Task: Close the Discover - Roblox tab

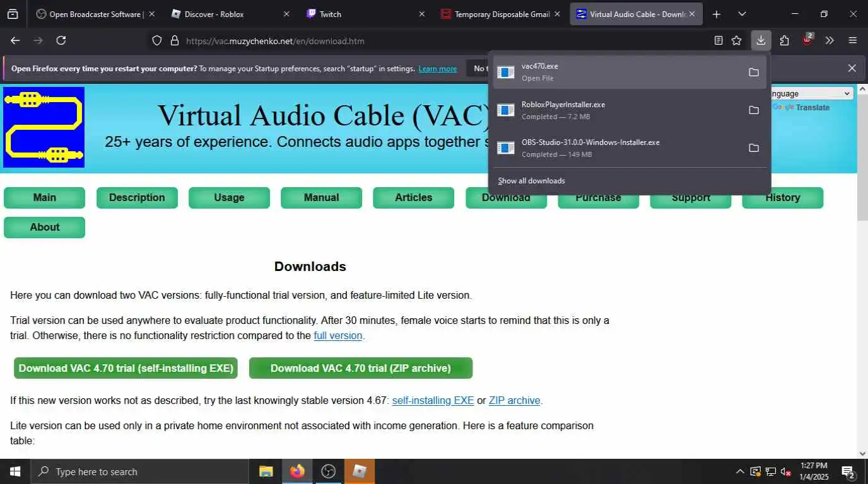Action: tap(286, 14)
